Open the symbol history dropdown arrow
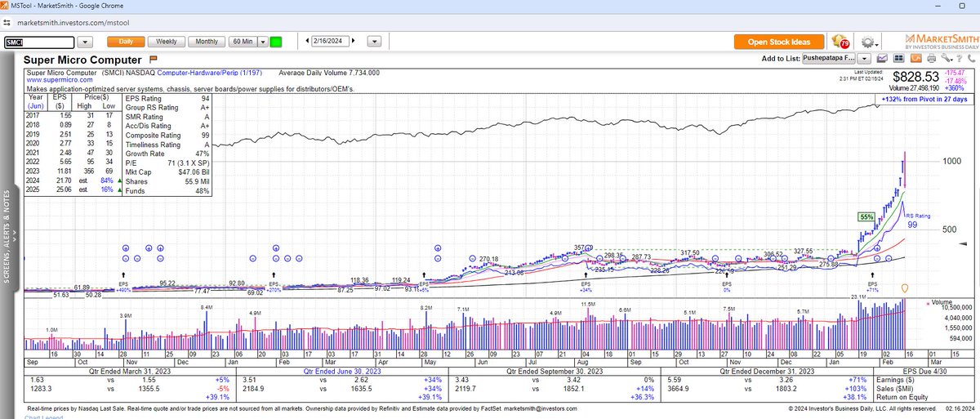Image resolution: width=980 pixels, height=419 pixels. point(87,41)
